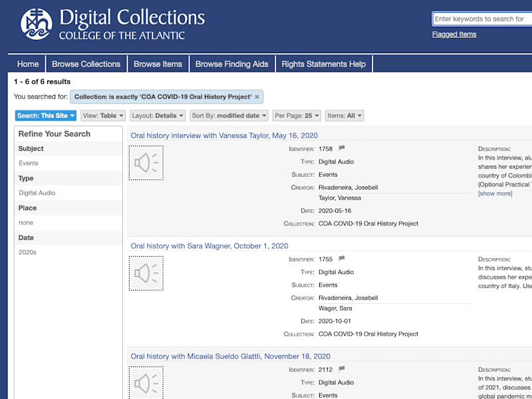The height and width of the screenshot is (399, 532).
Task: Filter by 2020s date facet
Action: click(27, 253)
